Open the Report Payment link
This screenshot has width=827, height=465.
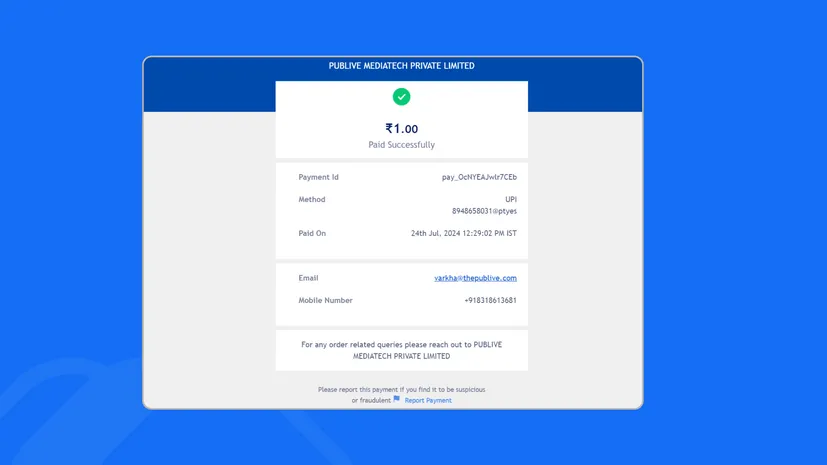[x=428, y=401]
